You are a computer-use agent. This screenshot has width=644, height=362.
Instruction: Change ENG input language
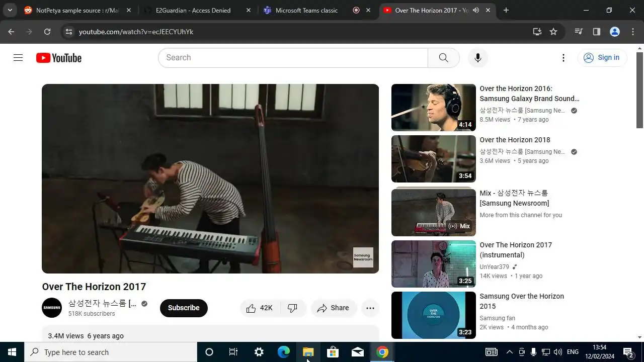tap(573, 352)
